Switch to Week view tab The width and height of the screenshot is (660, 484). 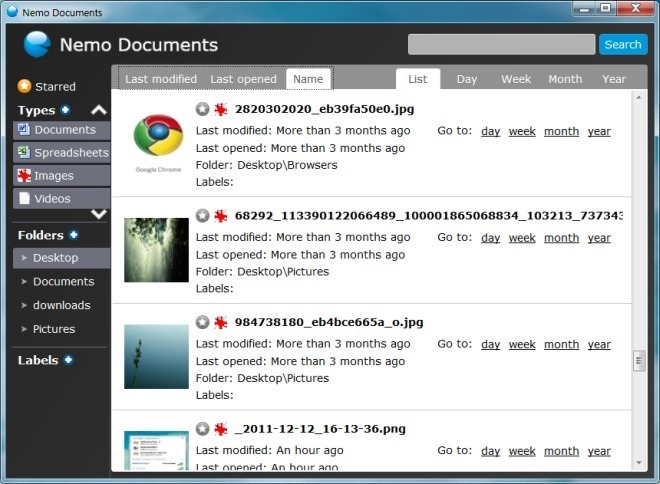(x=516, y=79)
